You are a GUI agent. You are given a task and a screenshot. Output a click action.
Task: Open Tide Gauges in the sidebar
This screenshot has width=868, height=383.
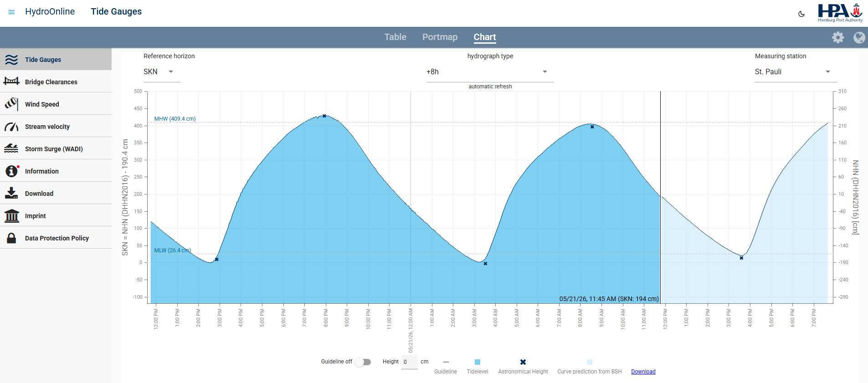(56, 60)
